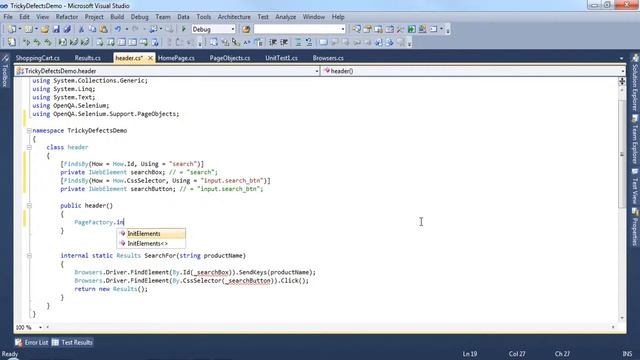Click the Decrease Indent icon

(x=273, y=42)
